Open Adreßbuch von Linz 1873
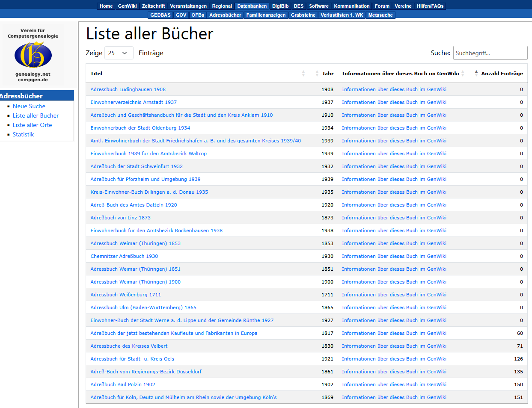Image resolution: width=532 pixels, height=408 pixels. (120, 218)
